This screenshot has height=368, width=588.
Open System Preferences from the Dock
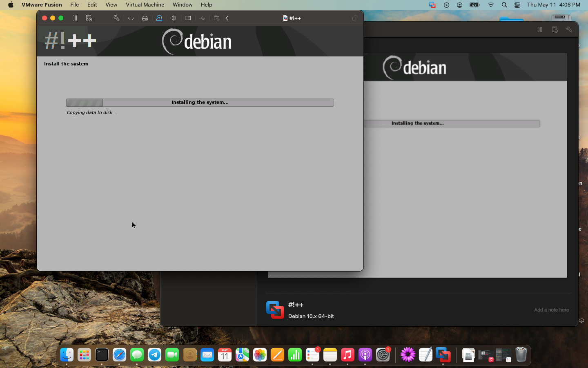383,355
